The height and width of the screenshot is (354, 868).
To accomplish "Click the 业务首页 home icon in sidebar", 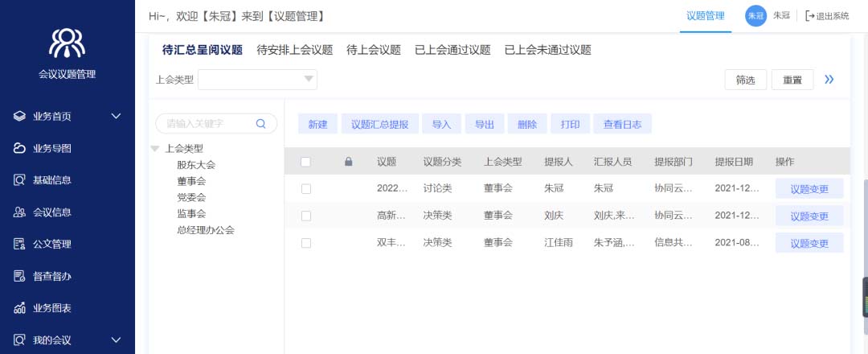I will point(20,116).
